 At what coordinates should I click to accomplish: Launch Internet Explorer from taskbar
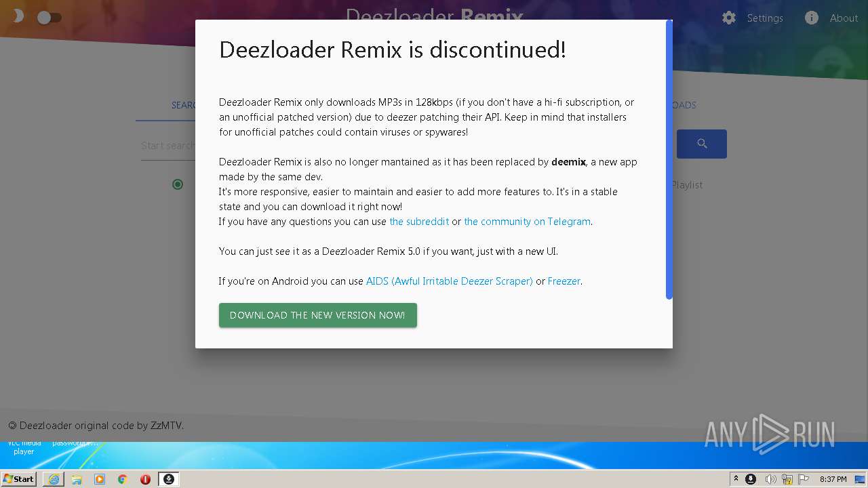54,479
